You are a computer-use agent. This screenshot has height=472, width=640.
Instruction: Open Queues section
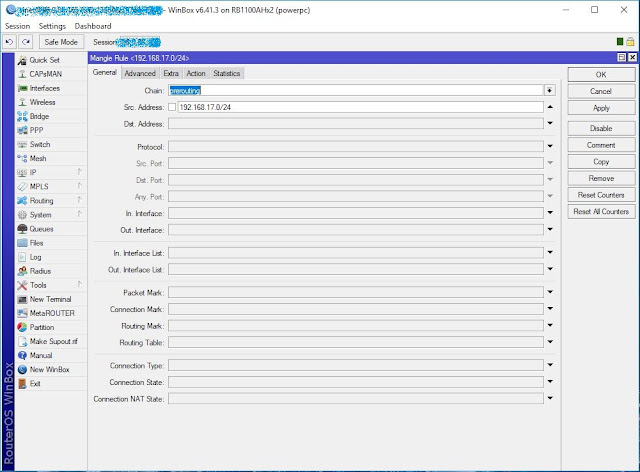click(51, 229)
